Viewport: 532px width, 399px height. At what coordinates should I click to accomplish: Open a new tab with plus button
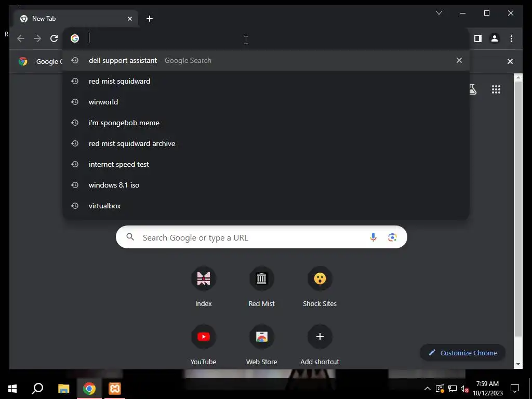pyautogui.click(x=149, y=19)
